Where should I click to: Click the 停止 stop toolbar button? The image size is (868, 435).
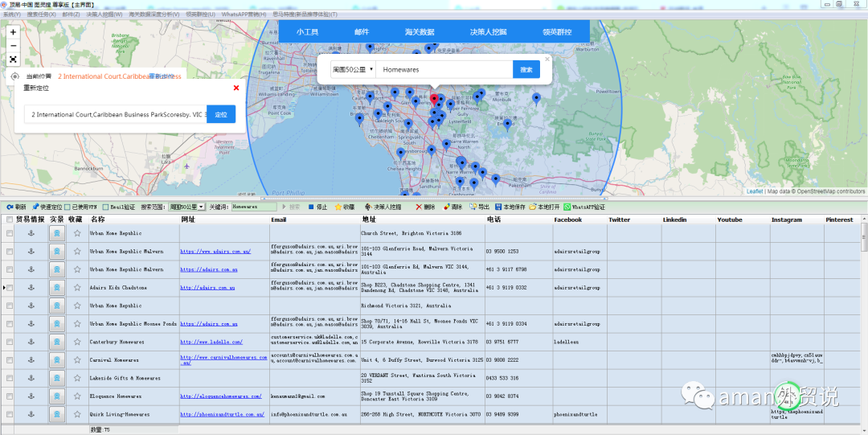(x=317, y=207)
